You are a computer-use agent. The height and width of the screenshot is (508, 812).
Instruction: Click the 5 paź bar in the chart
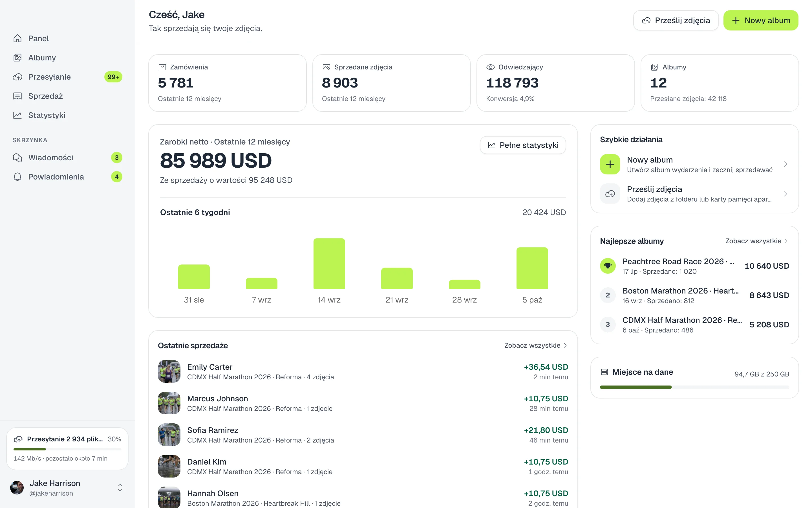(532, 268)
